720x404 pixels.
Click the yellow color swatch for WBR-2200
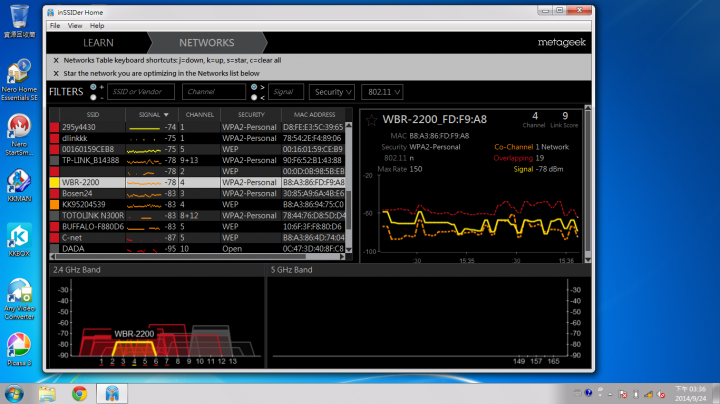(54, 182)
